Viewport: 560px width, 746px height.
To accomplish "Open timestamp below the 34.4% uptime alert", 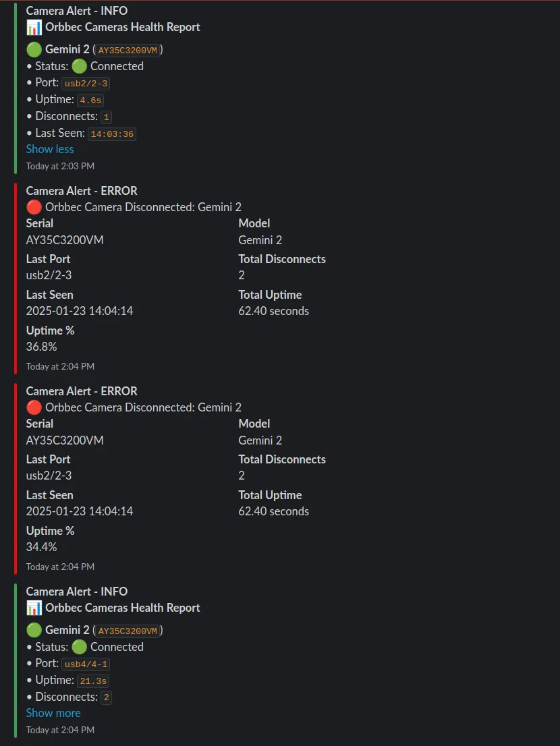I will pos(61,567).
